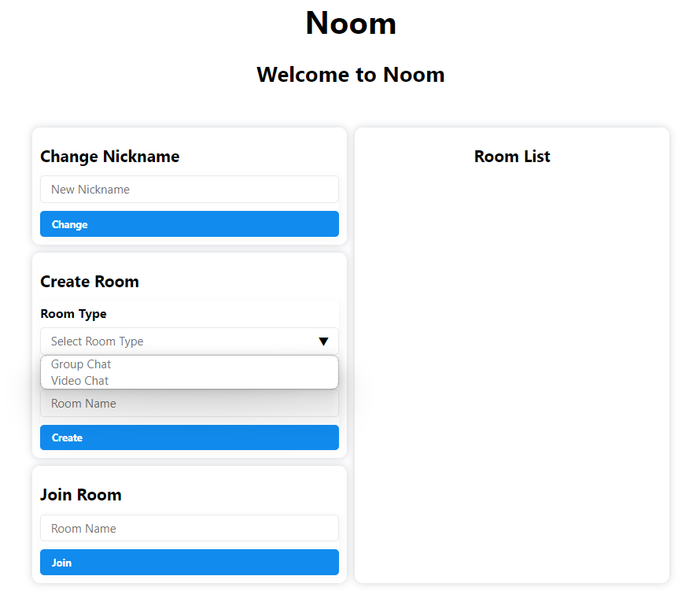The height and width of the screenshot is (598, 700).
Task: Click the Select Room Type placeholder text
Action: [98, 341]
